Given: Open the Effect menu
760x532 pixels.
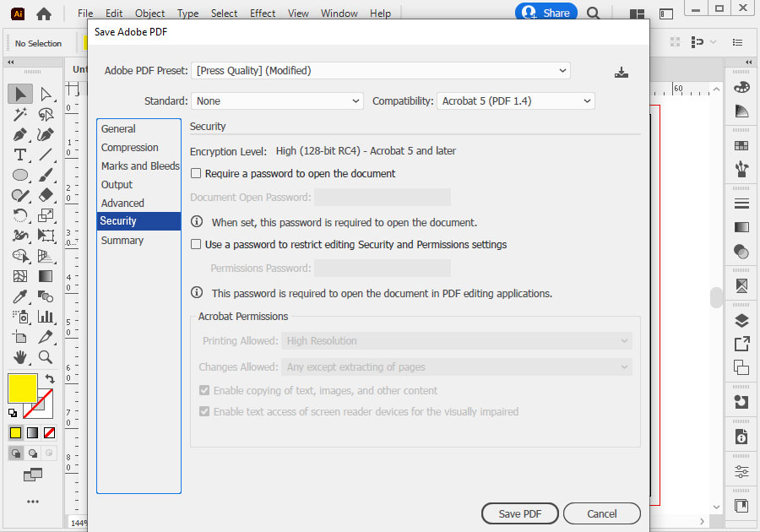Looking at the screenshot, I should pos(263,14).
